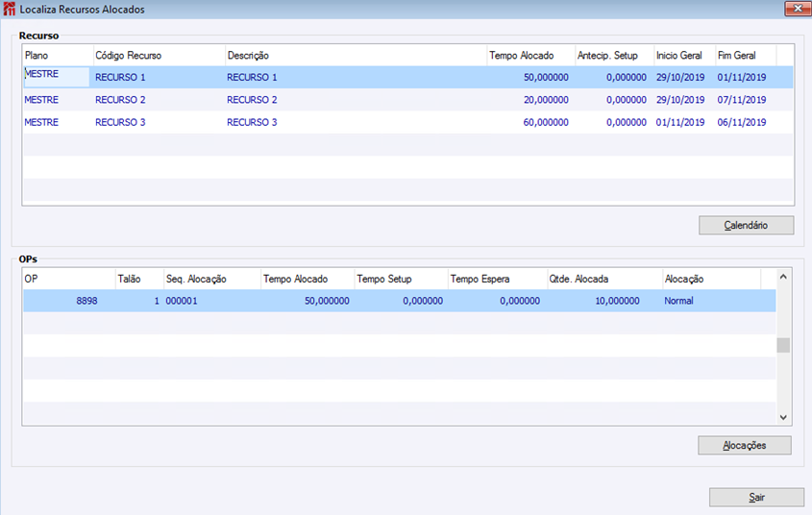Image resolution: width=812 pixels, height=515 pixels.
Task: Select RECURSO 2 in Descrição column
Action: pos(252,99)
